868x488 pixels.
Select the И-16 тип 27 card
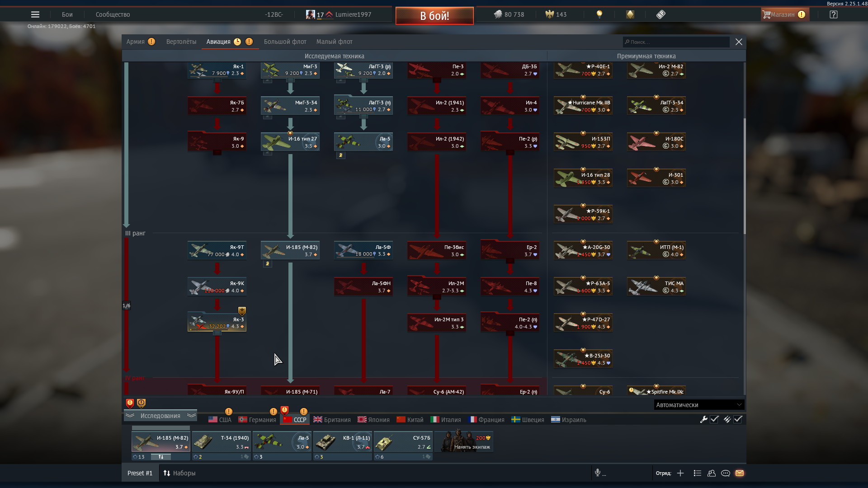(290, 142)
